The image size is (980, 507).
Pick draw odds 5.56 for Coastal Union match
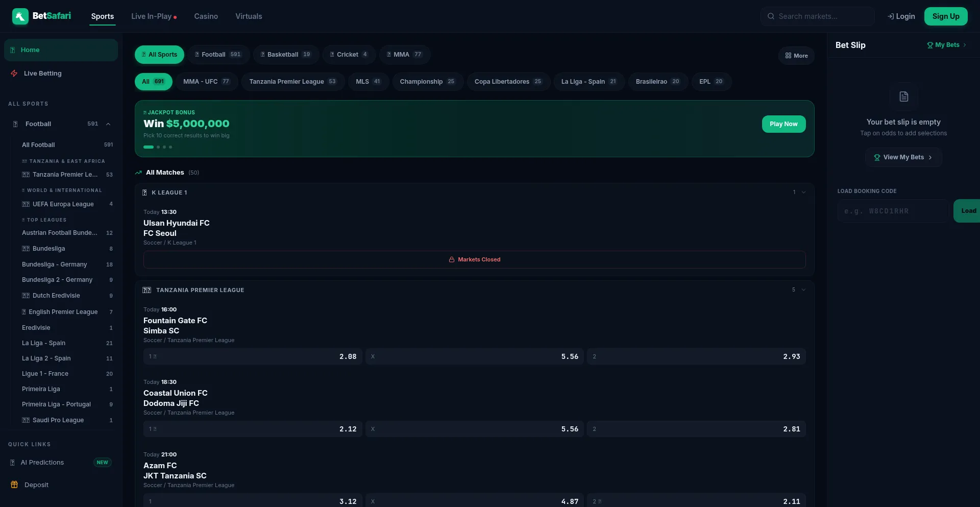475,429
